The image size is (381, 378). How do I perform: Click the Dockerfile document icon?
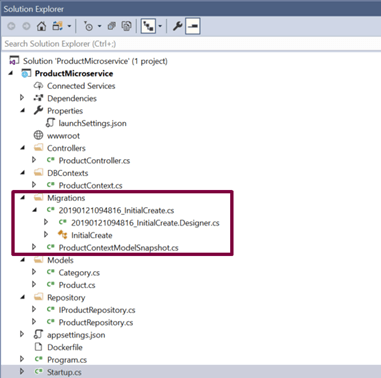tap(38, 347)
